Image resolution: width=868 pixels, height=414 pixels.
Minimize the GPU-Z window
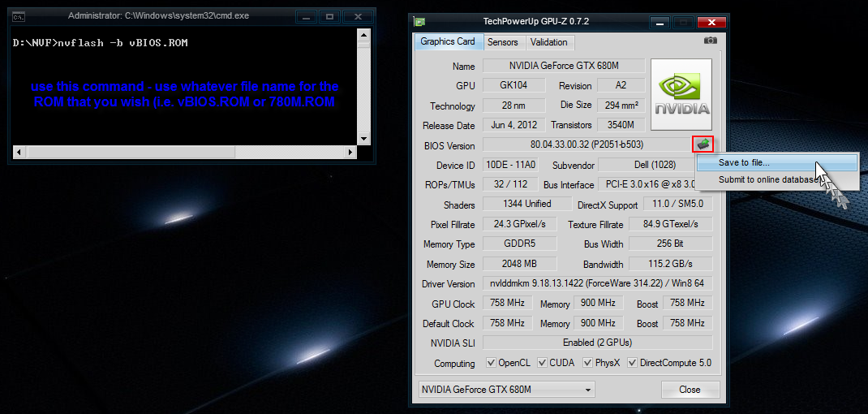coord(659,22)
